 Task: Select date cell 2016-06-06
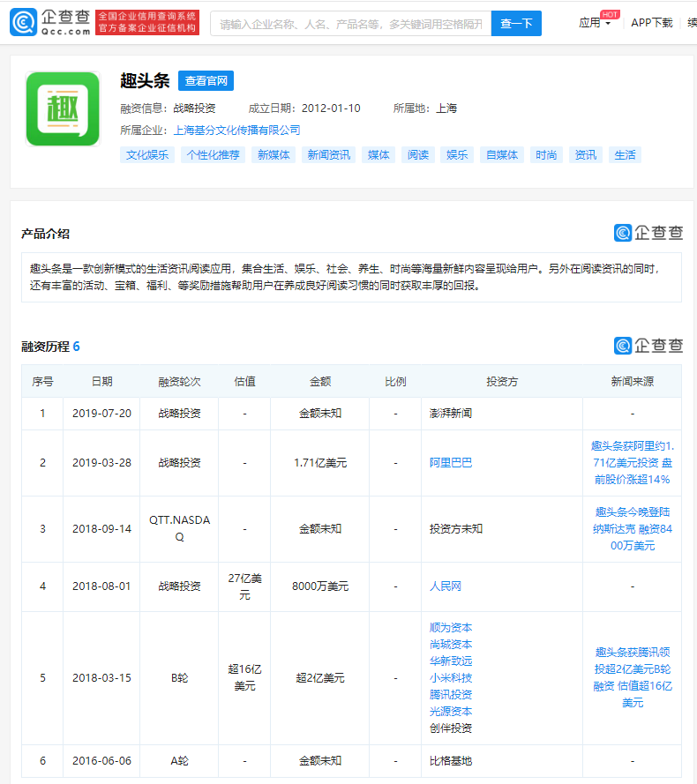click(101, 761)
